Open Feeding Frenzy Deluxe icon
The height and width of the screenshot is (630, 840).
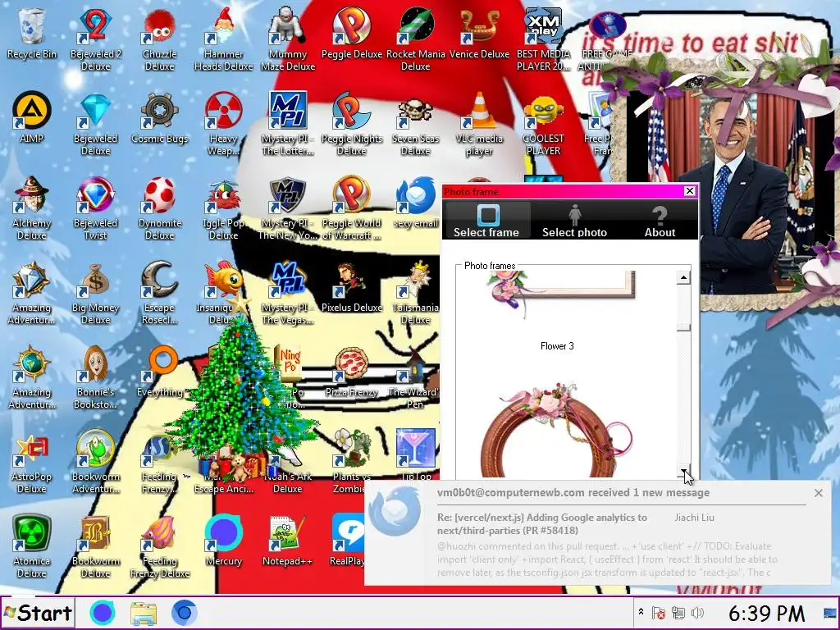[160, 546]
